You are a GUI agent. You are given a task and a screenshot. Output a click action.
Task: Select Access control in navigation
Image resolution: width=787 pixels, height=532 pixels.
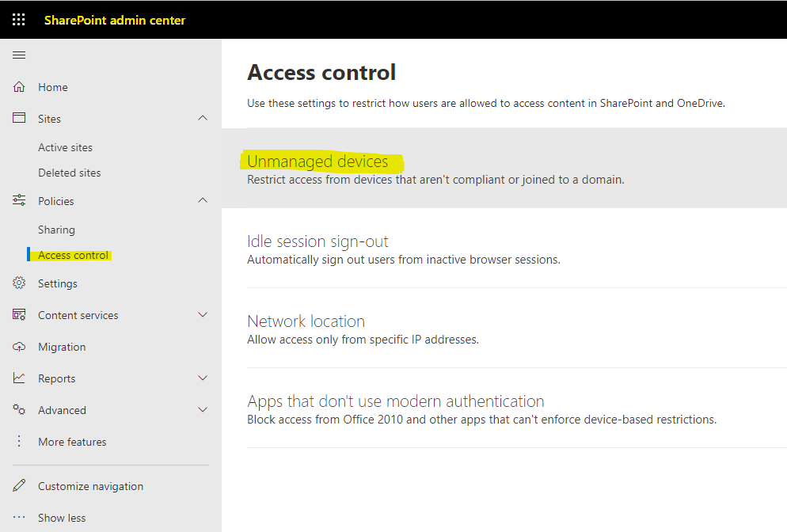coord(74,255)
